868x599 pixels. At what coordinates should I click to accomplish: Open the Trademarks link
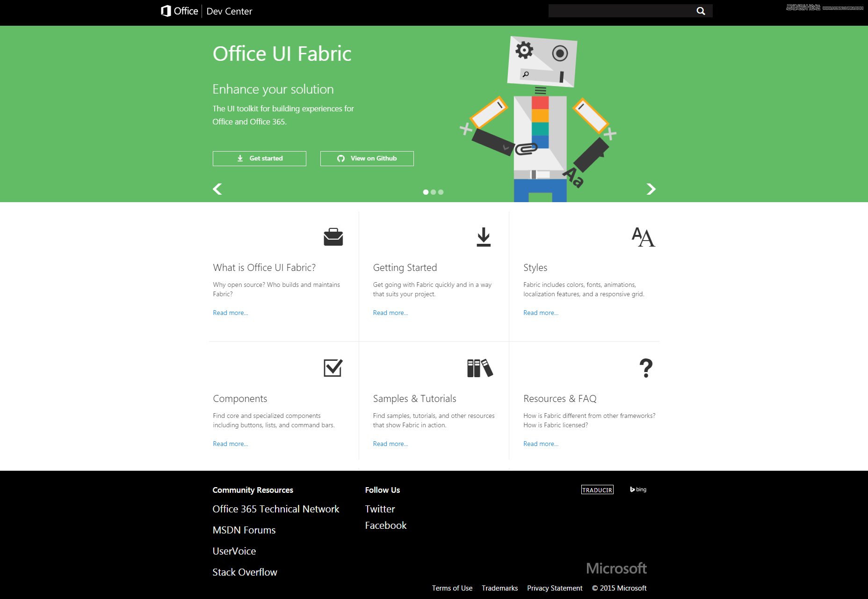coord(500,588)
